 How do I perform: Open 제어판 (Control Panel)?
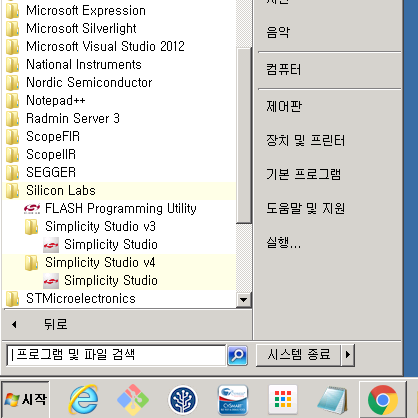pos(284,106)
